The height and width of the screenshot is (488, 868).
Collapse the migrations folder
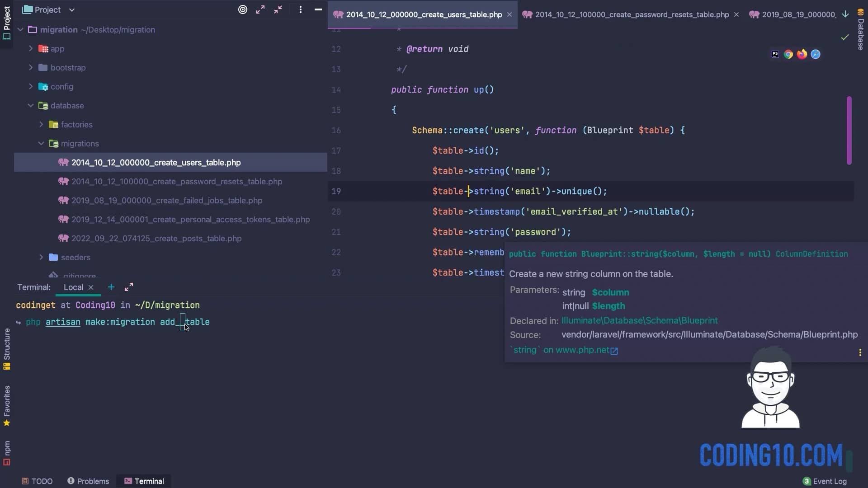click(x=41, y=143)
